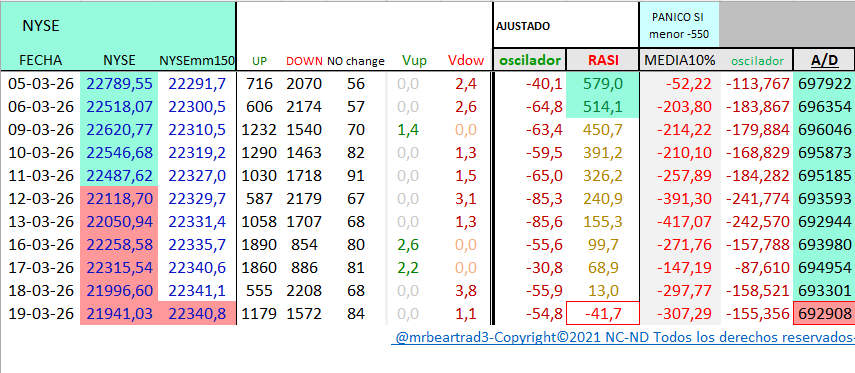Select UP value 716
Viewport: 855px width, 373px height.
[259, 84]
